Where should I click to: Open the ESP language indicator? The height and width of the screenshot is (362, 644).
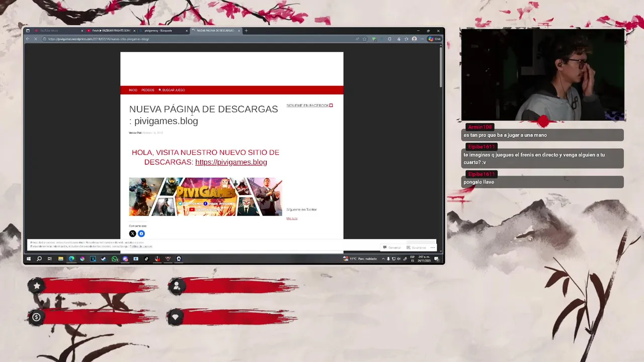pos(413,259)
